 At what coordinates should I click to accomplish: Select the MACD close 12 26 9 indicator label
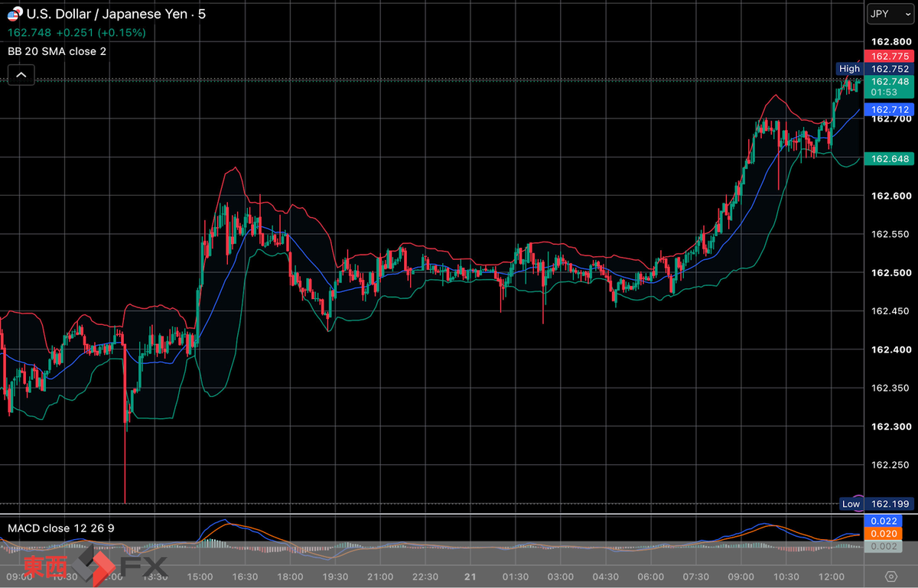coord(60,528)
